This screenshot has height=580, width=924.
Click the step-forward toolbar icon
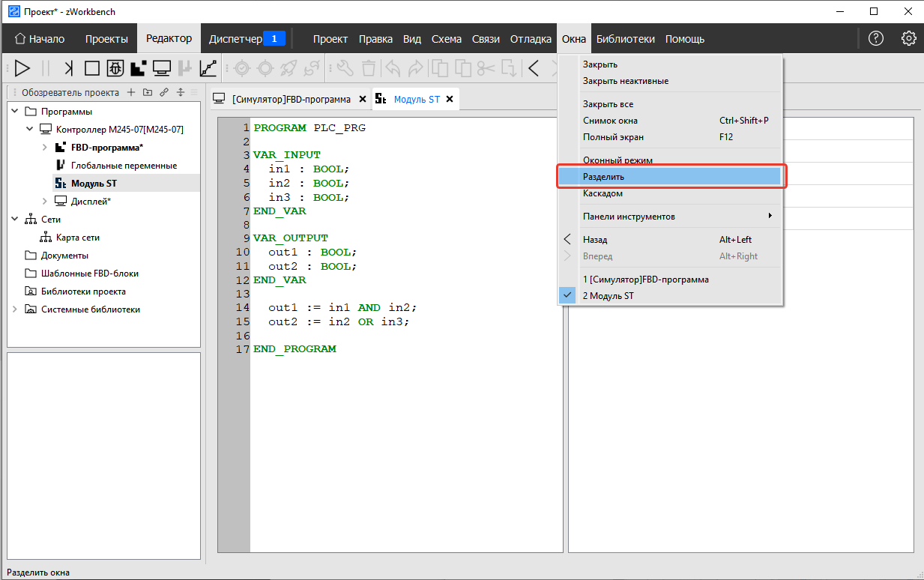coord(69,68)
